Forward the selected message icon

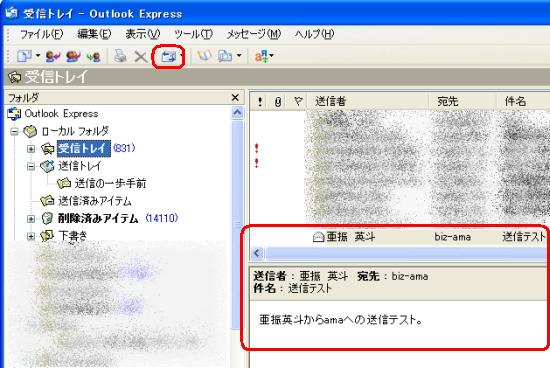click(93, 56)
